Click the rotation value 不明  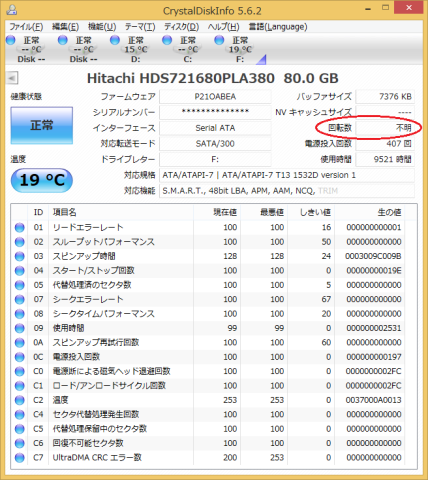click(385, 128)
